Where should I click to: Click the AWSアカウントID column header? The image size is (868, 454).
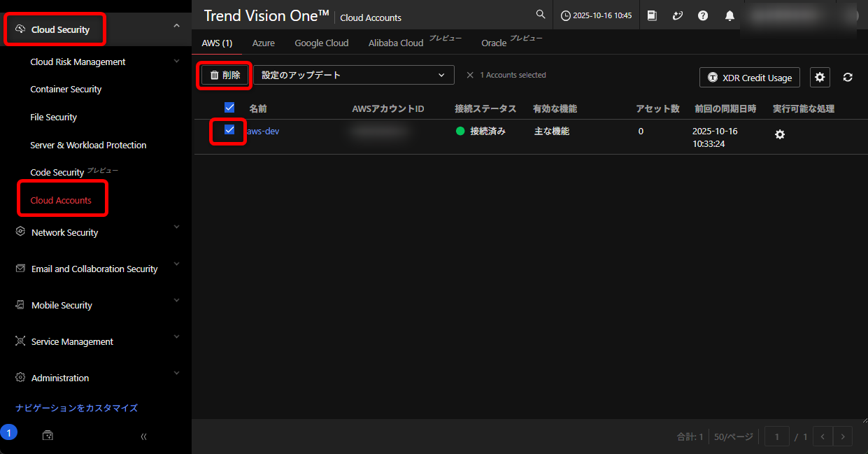[388, 108]
